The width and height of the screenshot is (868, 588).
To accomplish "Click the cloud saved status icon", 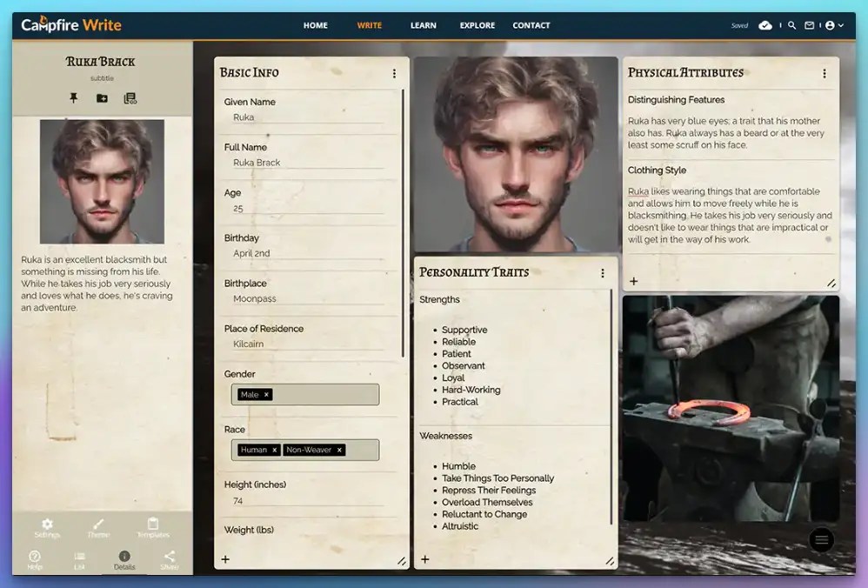I will (765, 25).
